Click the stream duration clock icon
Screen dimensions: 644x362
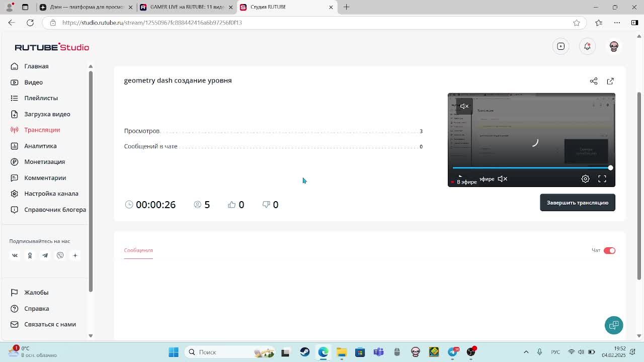coord(129,205)
